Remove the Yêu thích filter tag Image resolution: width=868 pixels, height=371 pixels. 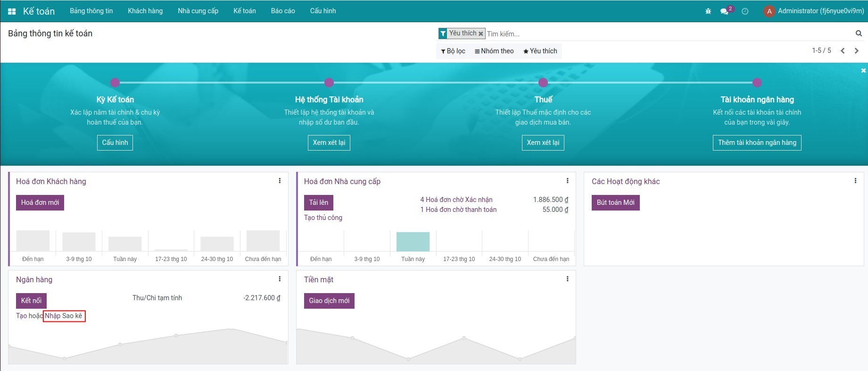tap(481, 34)
